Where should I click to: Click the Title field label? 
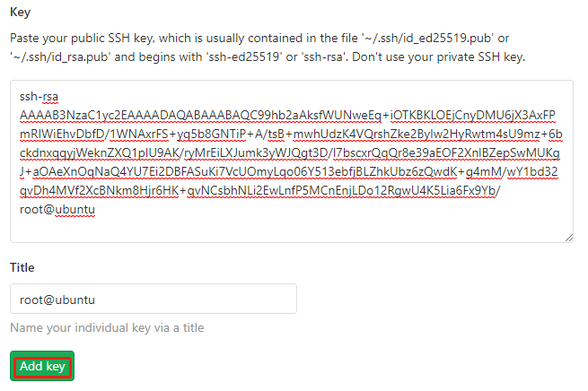(x=22, y=267)
